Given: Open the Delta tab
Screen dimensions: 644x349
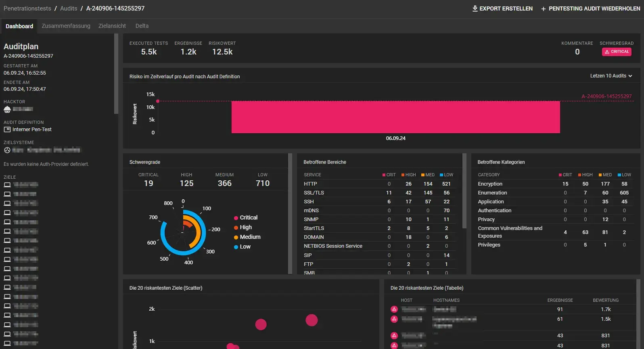Looking at the screenshot, I should (142, 26).
